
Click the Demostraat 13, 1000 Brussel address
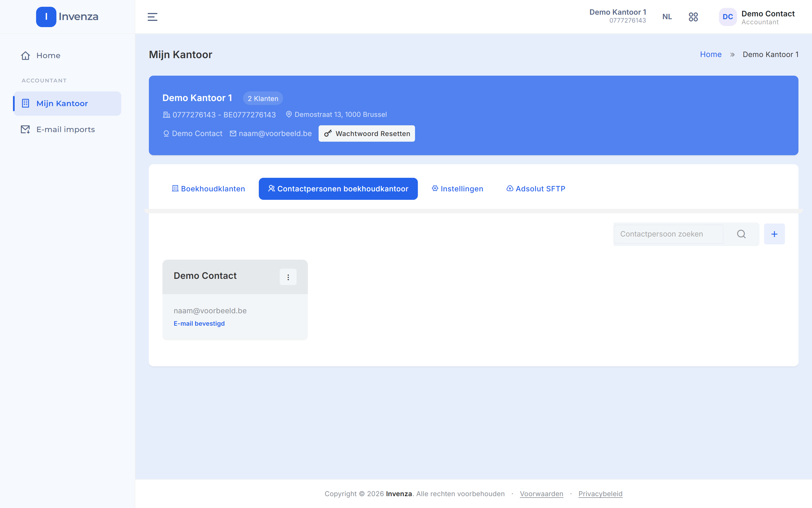point(341,114)
